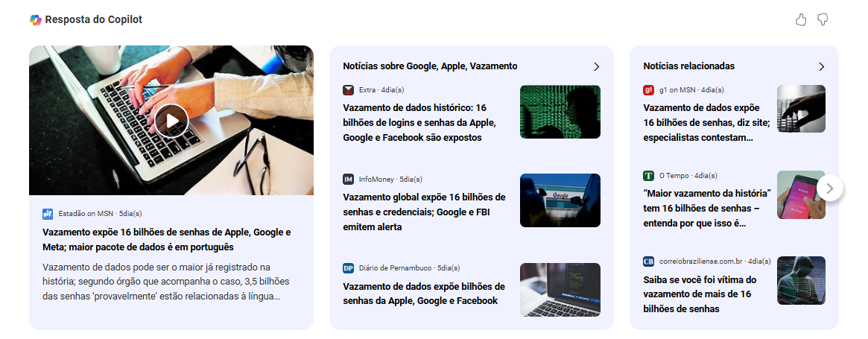Image resolution: width=868 pixels, height=339 pixels.
Task: Click the Copilot logo icon
Action: pyautogui.click(x=36, y=19)
